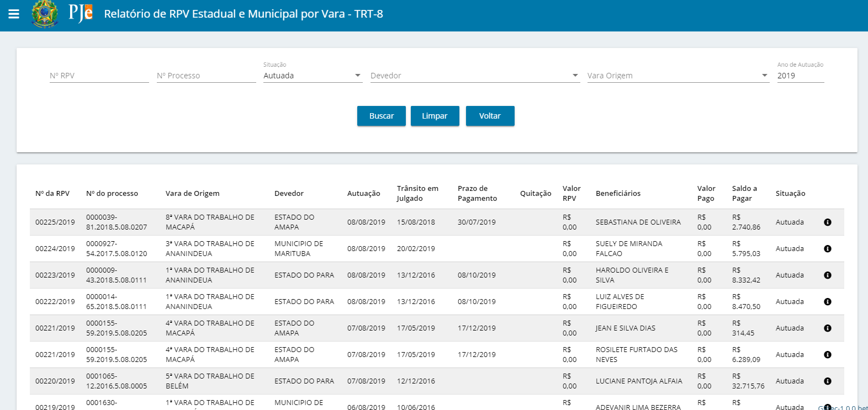
Task: Click process number 0000039-81.2018.5.08.0207
Action: pos(117,222)
